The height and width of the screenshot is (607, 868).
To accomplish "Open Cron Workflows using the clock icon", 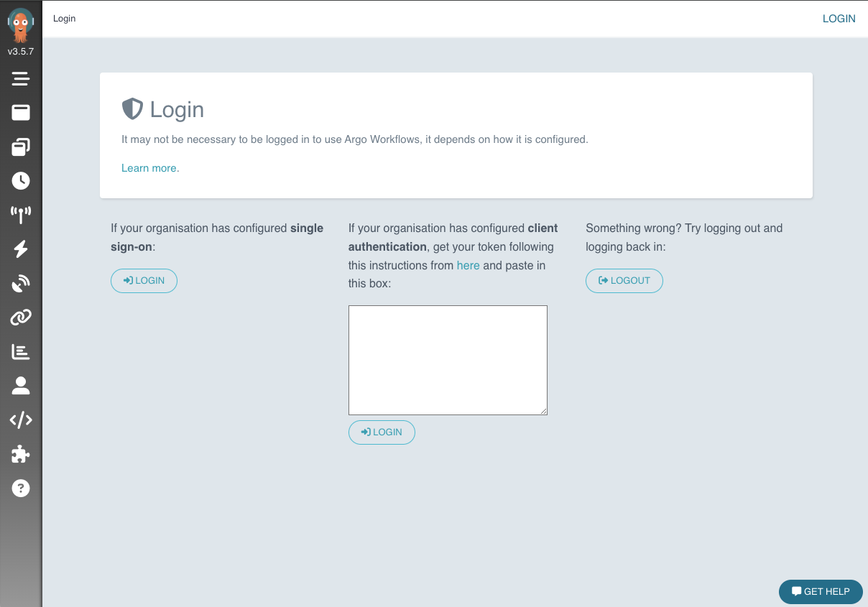I will (21, 181).
